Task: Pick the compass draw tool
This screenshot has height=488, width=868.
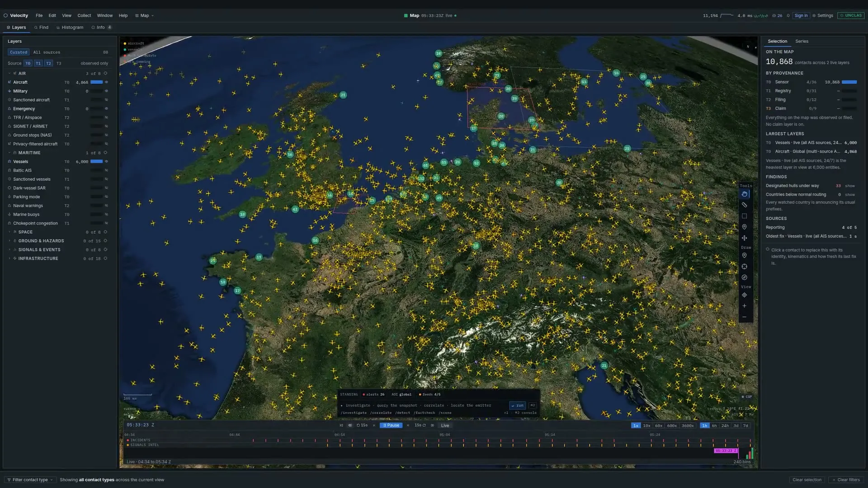Action: tap(744, 277)
